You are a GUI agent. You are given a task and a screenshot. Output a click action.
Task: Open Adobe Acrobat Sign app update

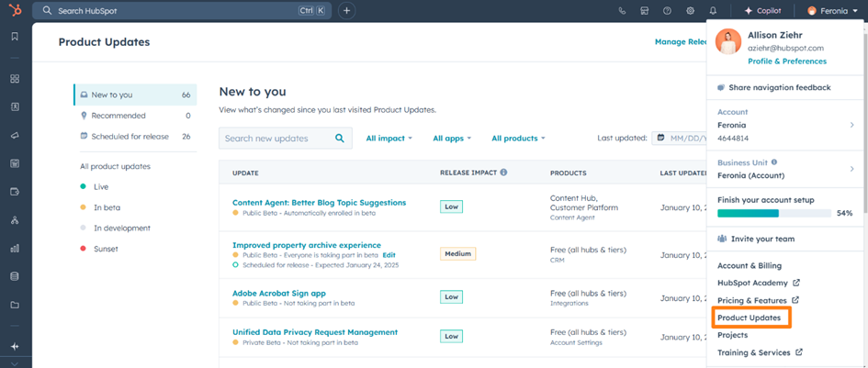(279, 294)
